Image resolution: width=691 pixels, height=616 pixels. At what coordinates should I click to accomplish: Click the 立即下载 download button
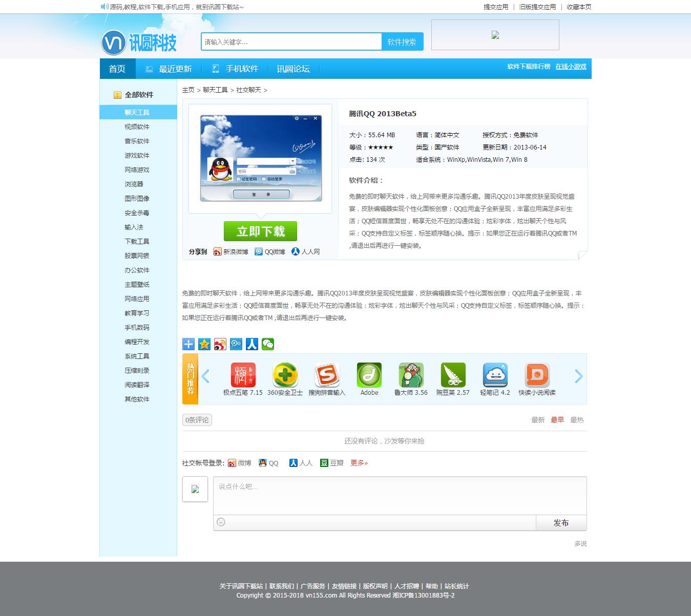(x=260, y=231)
